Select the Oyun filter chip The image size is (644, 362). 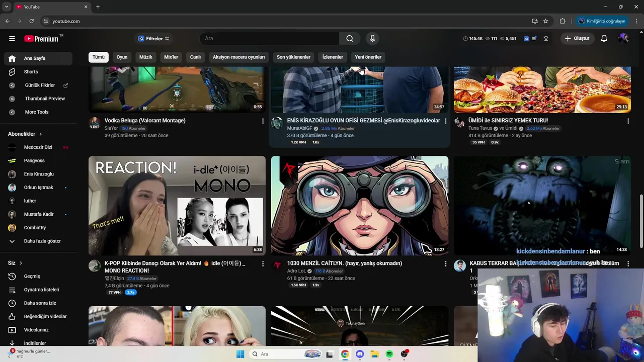pos(122,57)
